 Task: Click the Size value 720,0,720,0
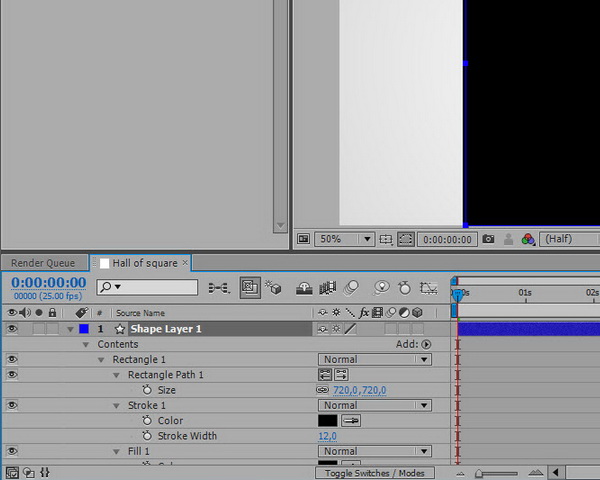[x=359, y=390]
